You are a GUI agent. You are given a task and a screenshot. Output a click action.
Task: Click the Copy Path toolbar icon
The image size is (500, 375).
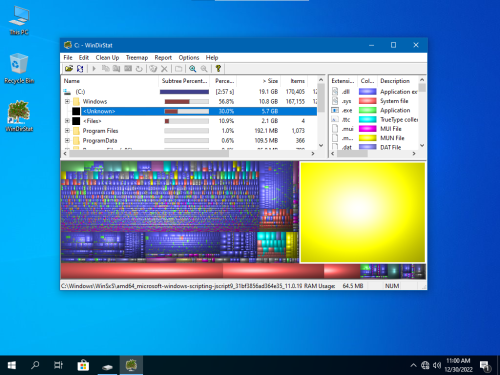tap(105, 69)
